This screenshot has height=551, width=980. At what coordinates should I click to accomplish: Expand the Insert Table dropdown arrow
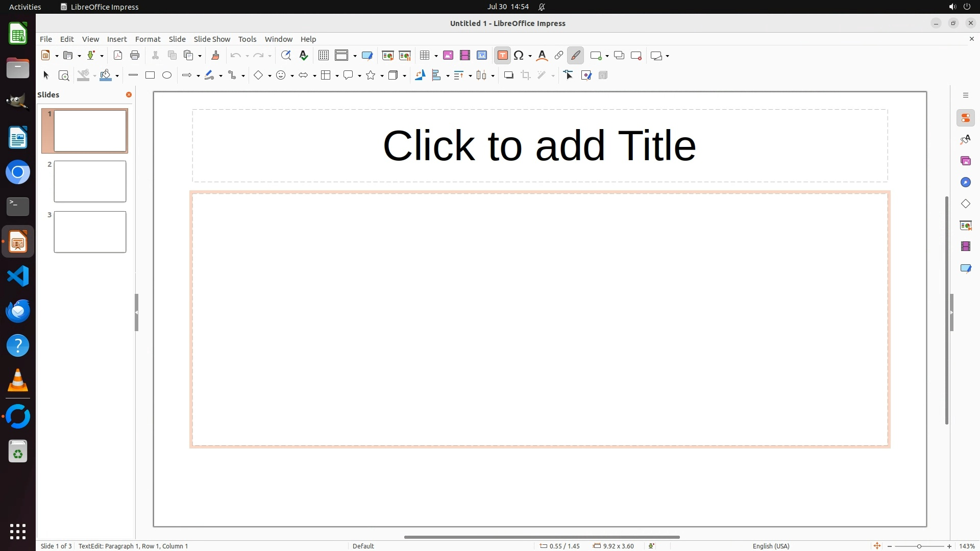coord(436,56)
